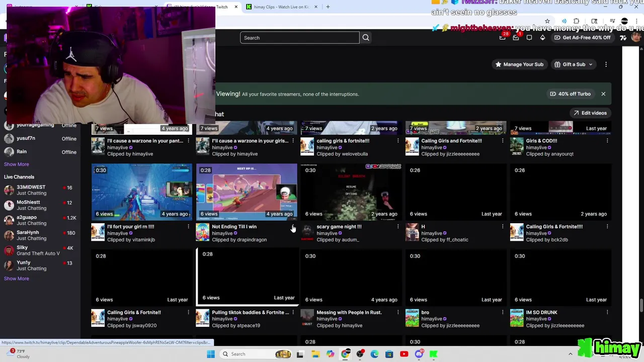
Task: Open options for 'IM SO DRUNK' clip
Action: [607, 313]
